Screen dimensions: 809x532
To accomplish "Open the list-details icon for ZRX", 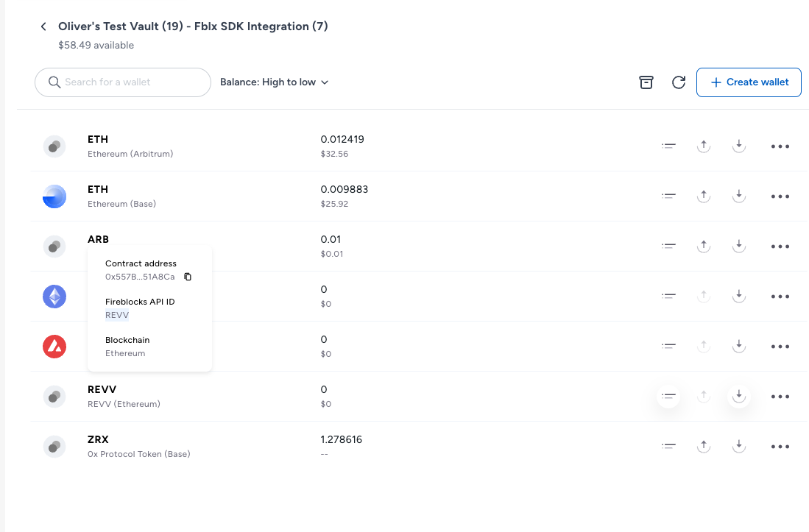I will point(668,447).
